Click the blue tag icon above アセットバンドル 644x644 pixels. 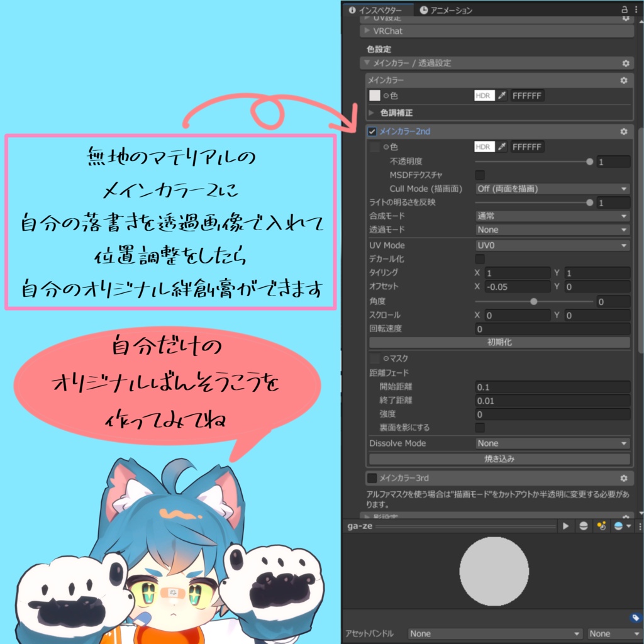pos(636,619)
